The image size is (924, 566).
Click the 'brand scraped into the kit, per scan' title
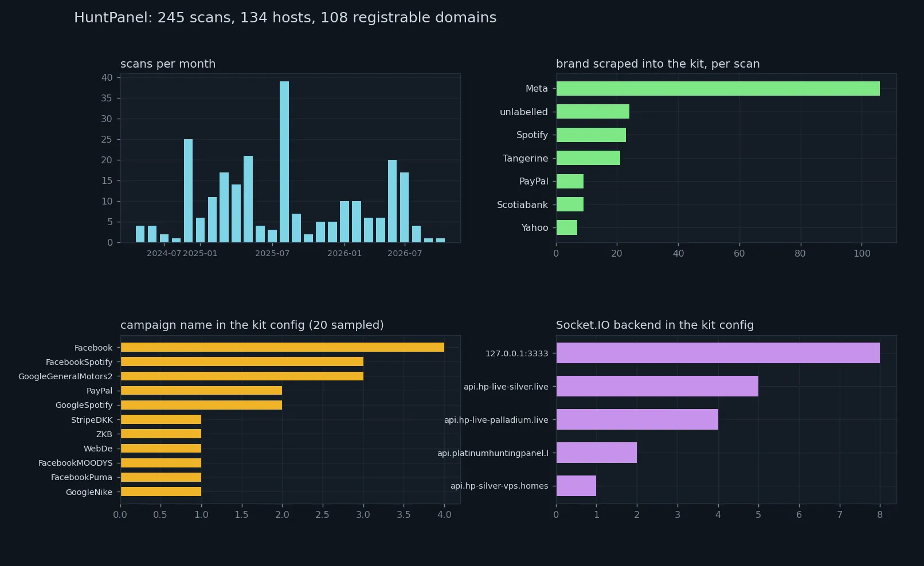click(657, 64)
